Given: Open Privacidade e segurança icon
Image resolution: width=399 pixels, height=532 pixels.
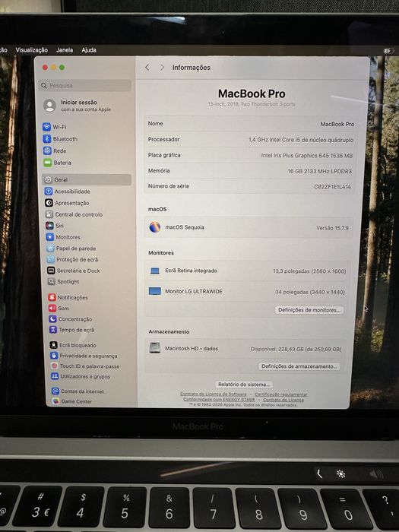Looking at the screenshot, I should [x=54, y=356].
